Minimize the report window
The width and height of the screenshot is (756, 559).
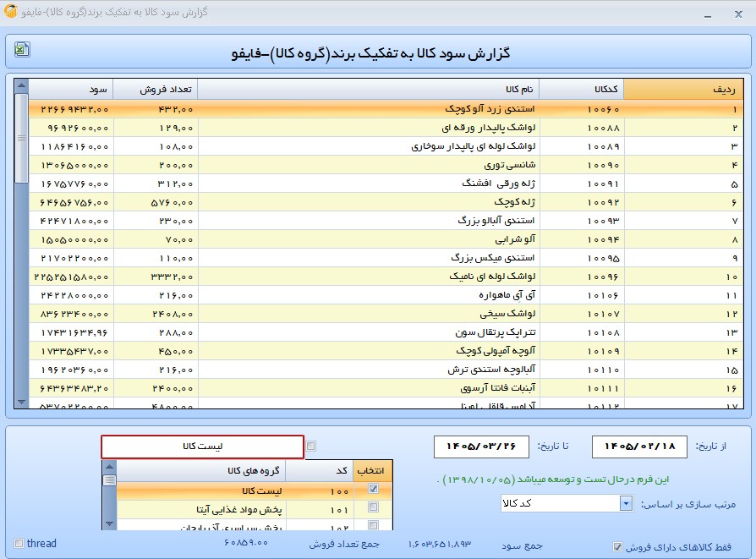click(708, 14)
